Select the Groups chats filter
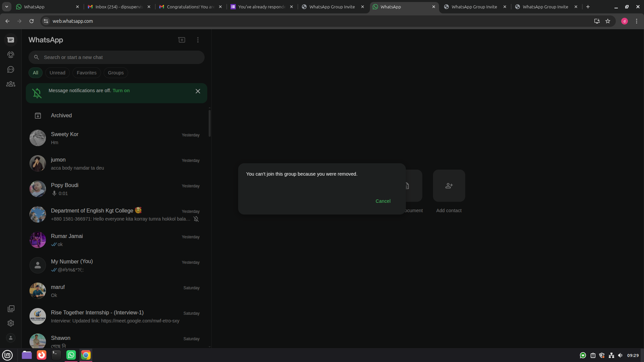Image resolution: width=644 pixels, height=362 pixels. coord(116,73)
